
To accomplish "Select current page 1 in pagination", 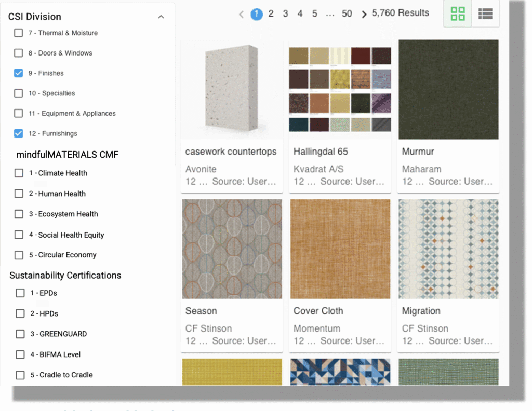I will (x=257, y=14).
